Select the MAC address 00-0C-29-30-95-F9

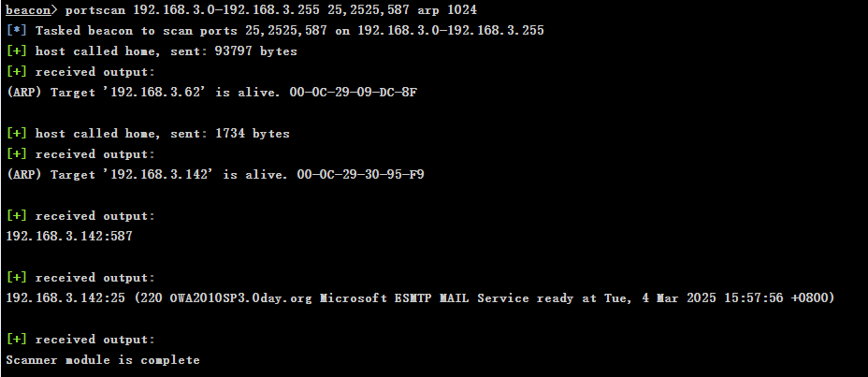coord(361,175)
